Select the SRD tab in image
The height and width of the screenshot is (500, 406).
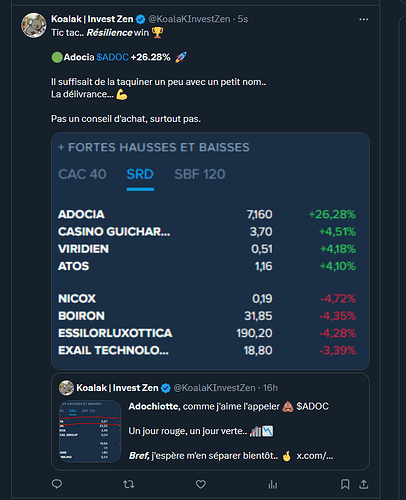tap(140, 174)
